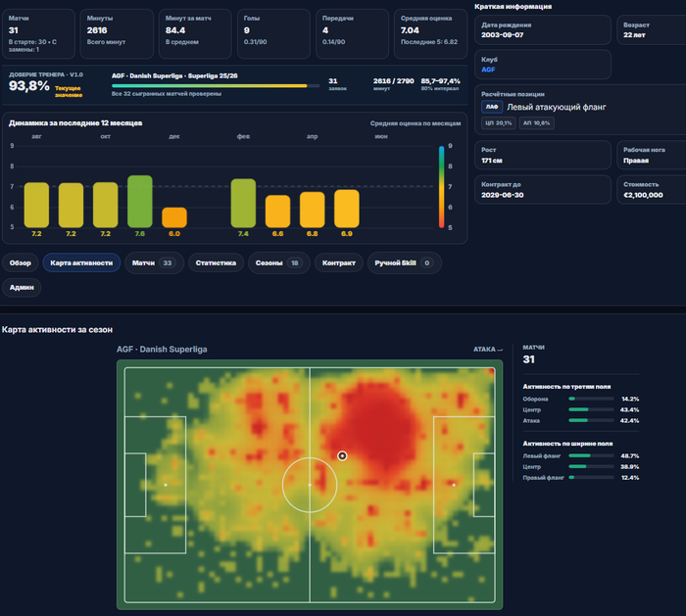The image size is (686, 616).
Task: Click the Админ button
Action: pyautogui.click(x=22, y=287)
